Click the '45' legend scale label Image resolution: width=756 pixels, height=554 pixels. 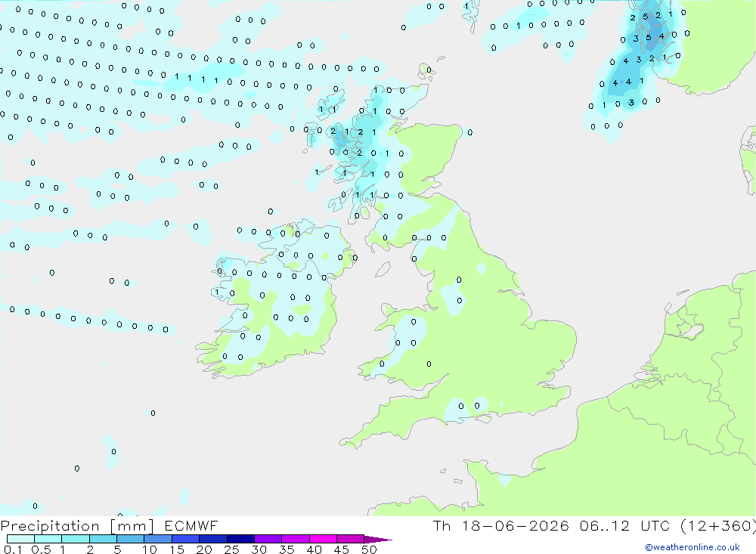(342, 549)
